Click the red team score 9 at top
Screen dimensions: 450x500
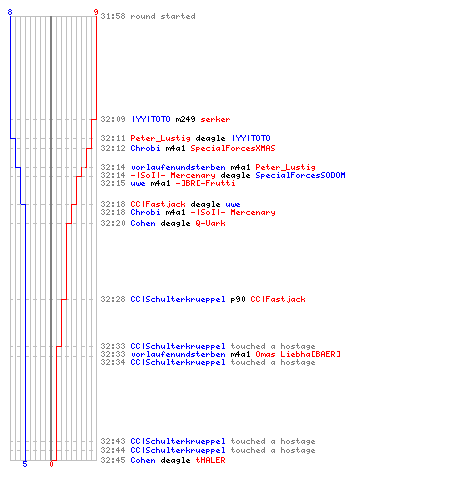(x=96, y=12)
